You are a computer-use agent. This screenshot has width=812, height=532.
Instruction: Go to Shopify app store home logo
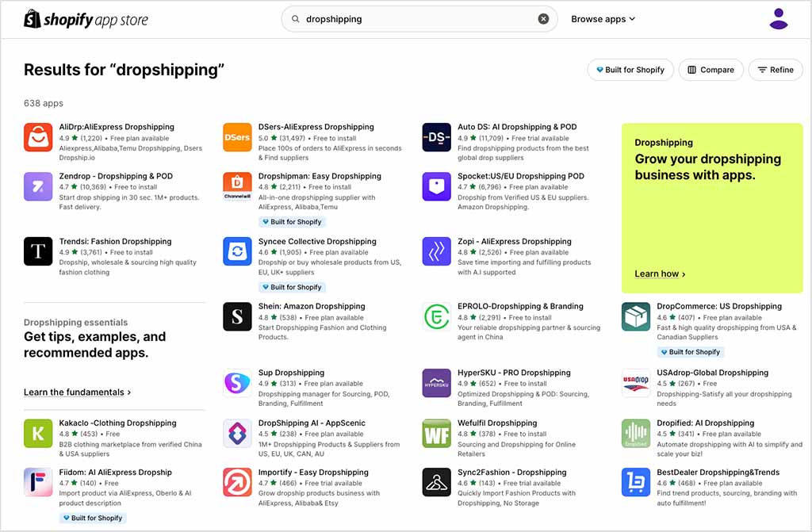[x=86, y=19]
